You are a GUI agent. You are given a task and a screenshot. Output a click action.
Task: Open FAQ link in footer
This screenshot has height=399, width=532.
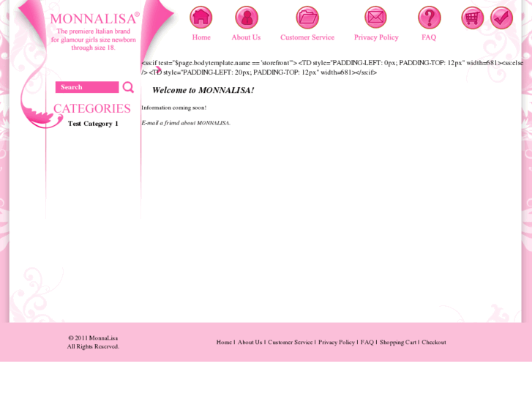click(367, 343)
